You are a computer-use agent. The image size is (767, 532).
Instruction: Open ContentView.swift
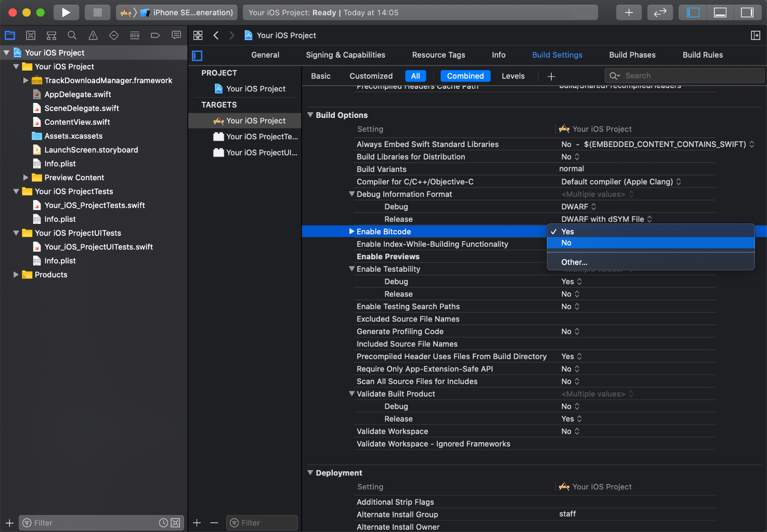pos(77,122)
